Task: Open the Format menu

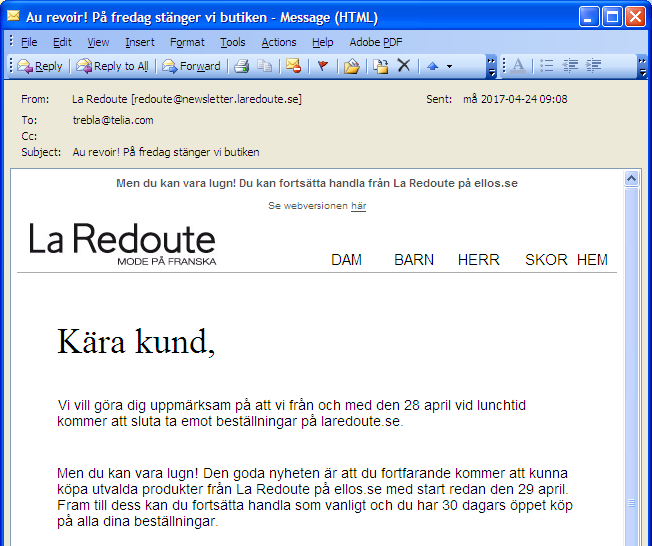Action: click(x=187, y=42)
